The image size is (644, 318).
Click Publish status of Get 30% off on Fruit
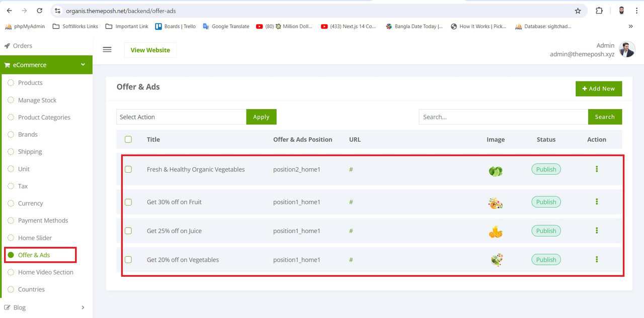pos(546,202)
